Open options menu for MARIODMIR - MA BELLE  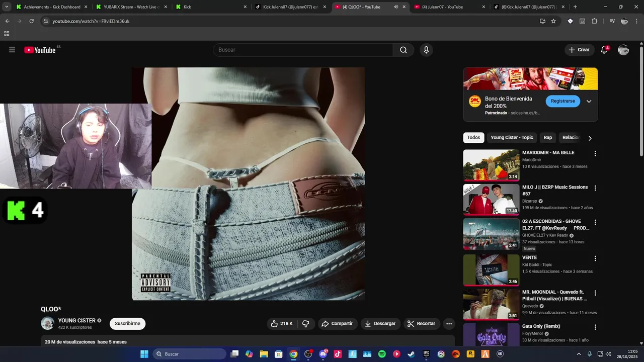coord(595,153)
